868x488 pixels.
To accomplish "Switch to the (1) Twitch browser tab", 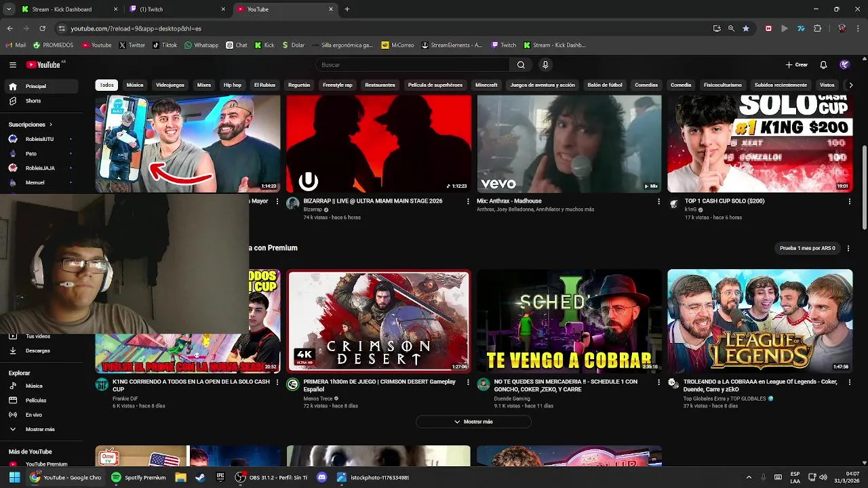I will pyautogui.click(x=176, y=9).
